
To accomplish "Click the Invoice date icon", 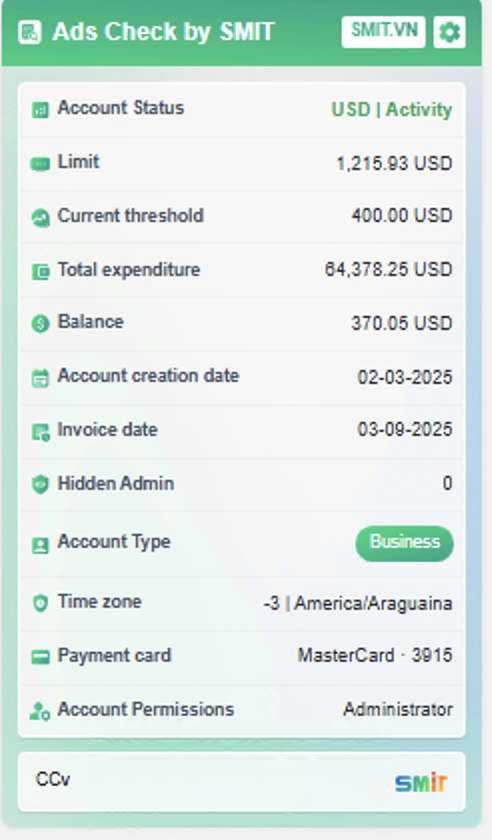I will 40,432.
